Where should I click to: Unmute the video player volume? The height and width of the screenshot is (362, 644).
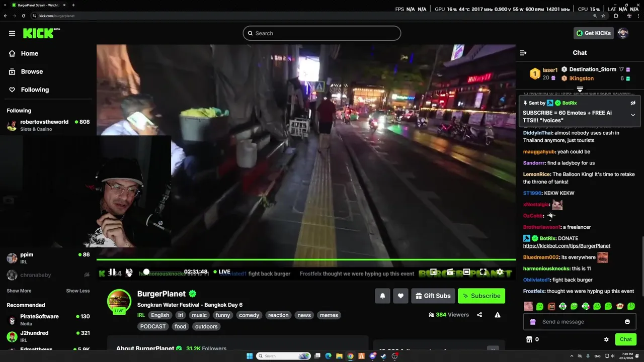point(129,272)
